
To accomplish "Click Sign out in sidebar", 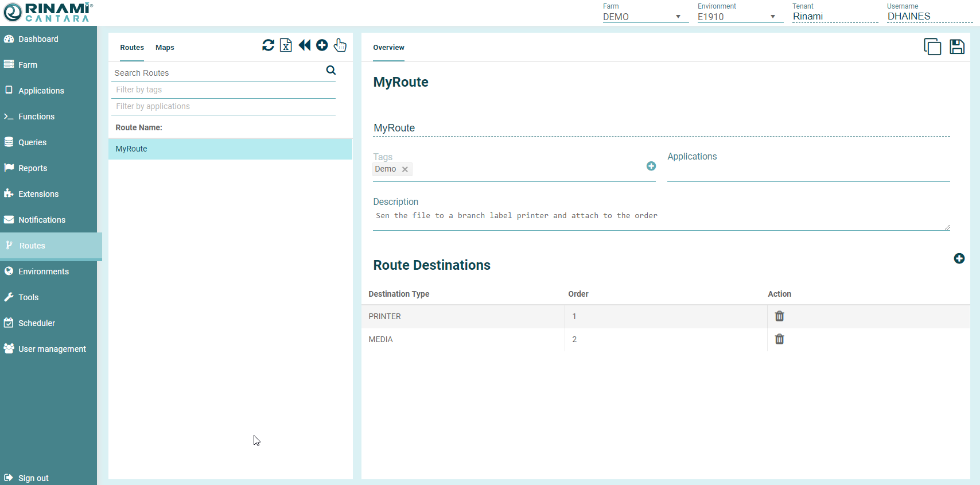I will (33, 478).
